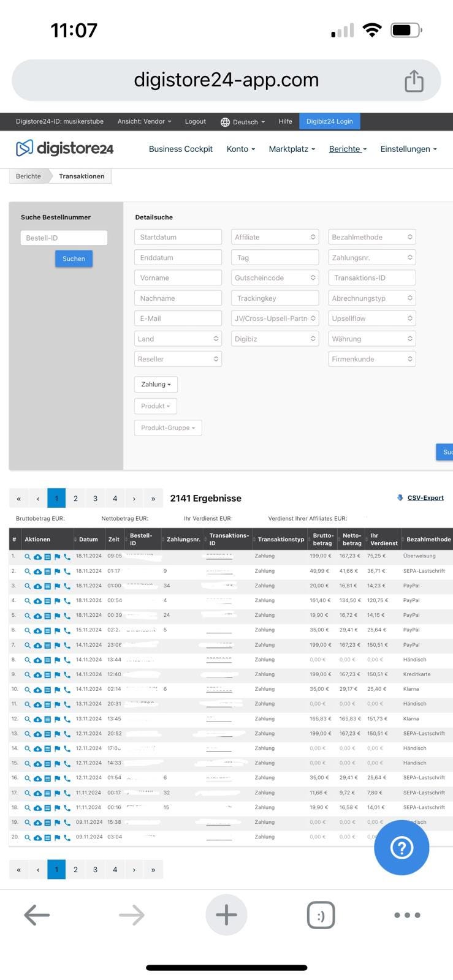Screen dimensions: 453x980
Task: Open the Berichte menu
Action: [x=347, y=149]
